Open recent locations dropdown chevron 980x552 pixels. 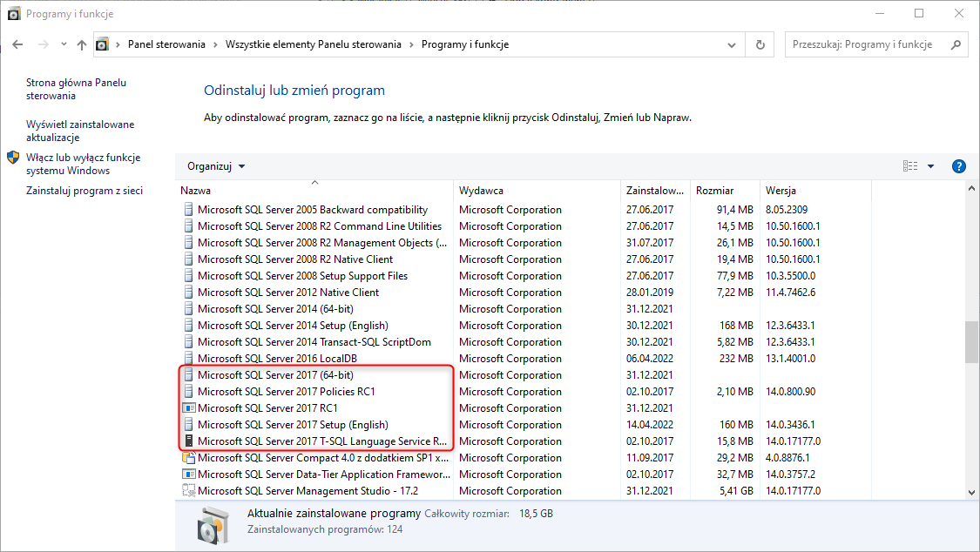[x=64, y=44]
